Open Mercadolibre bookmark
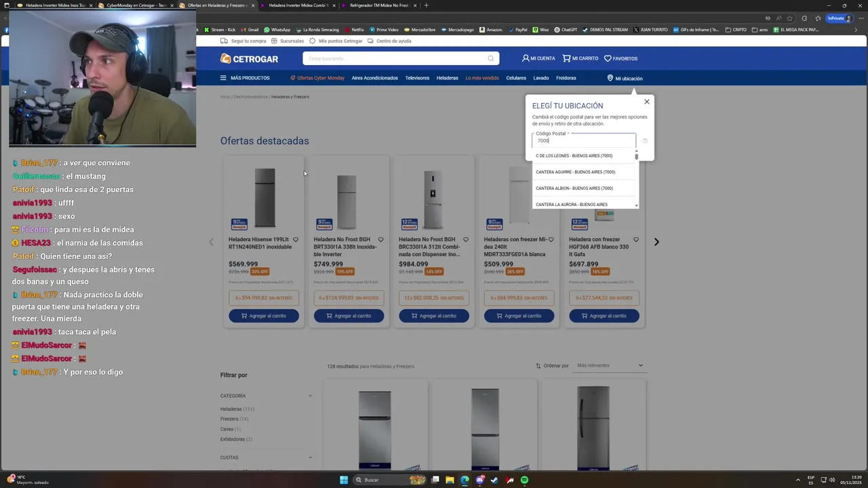The width and height of the screenshot is (868, 488). pos(420,30)
